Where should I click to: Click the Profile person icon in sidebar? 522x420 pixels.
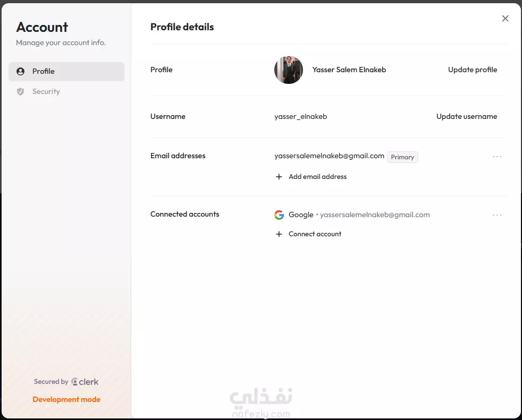[x=20, y=71]
